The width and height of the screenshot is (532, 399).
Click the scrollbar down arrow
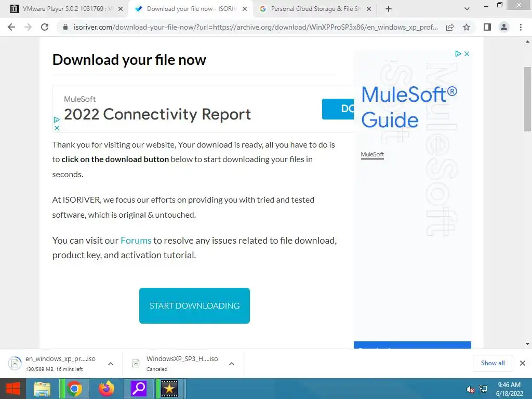point(527,344)
